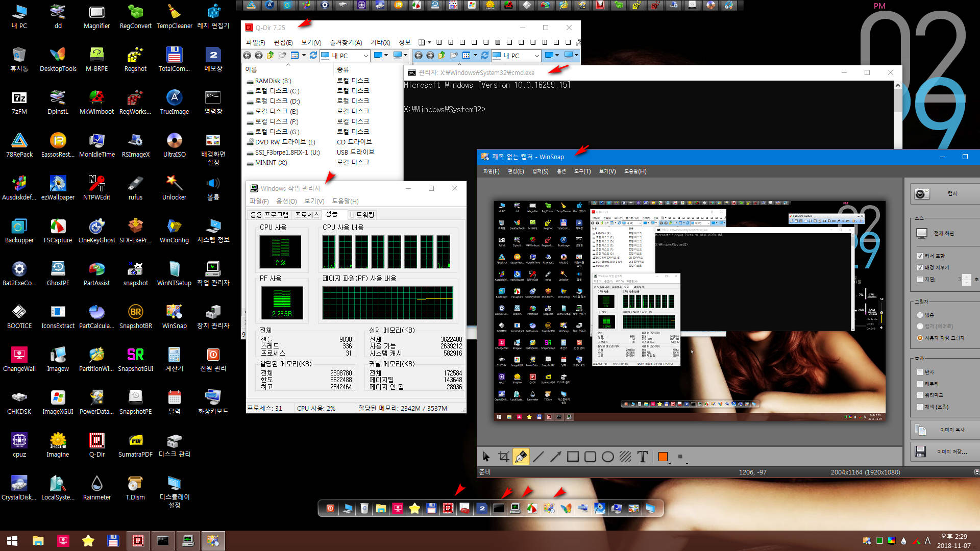Click the forward arrow in Q-Dir left pane
The width and height of the screenshot is (980, 551).
[259, 55]
